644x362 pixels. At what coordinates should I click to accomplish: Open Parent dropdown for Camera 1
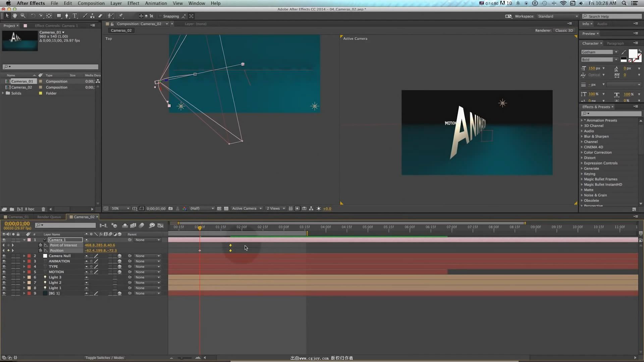pyautogui.click(x=148, y=240)
